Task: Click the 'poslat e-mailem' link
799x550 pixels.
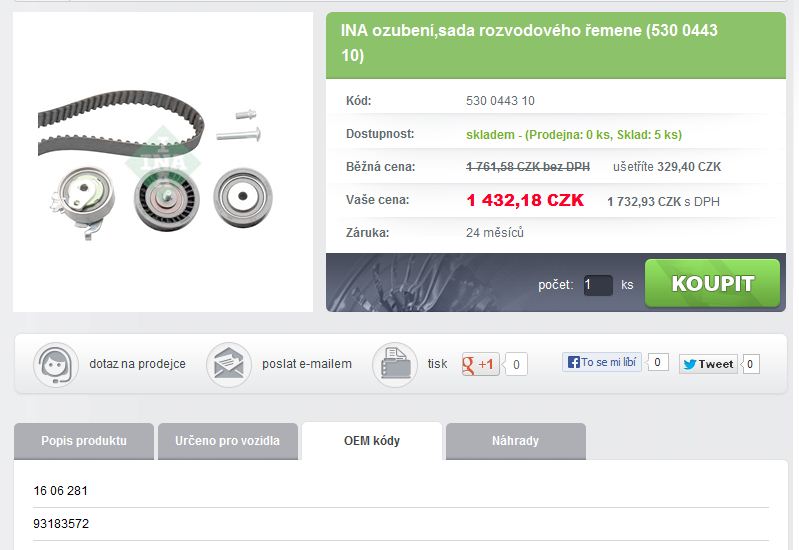Action: tap(307, 364)
